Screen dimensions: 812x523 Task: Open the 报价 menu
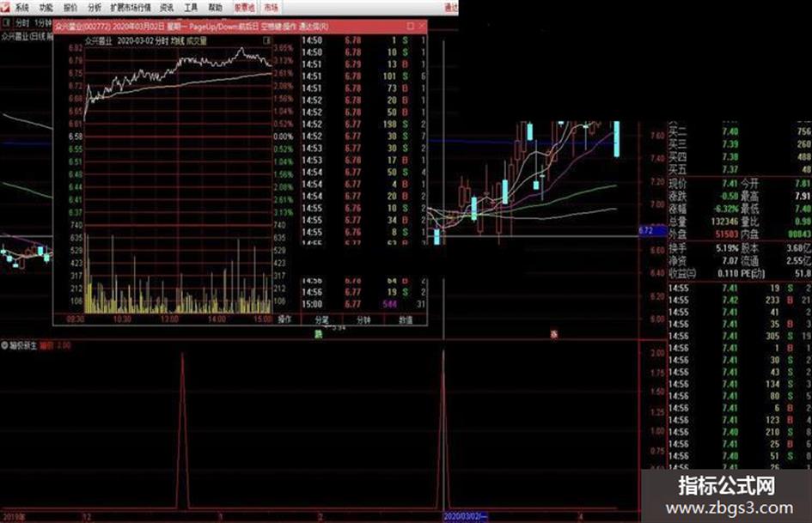(x=70, y=7)
